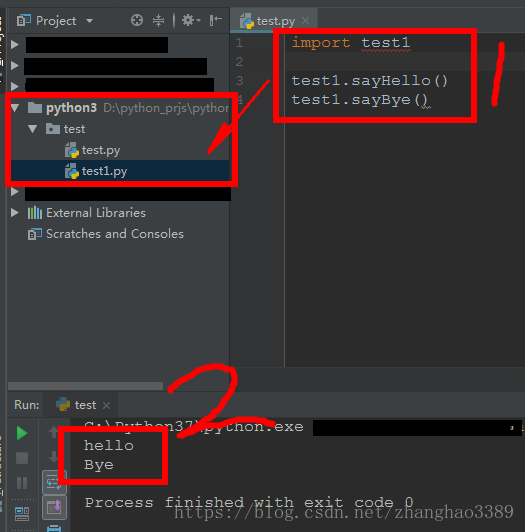The width and height of the screenshot is (525, 532).
Task: Collapse the python3 project folder
Action: tap(15, 108)
